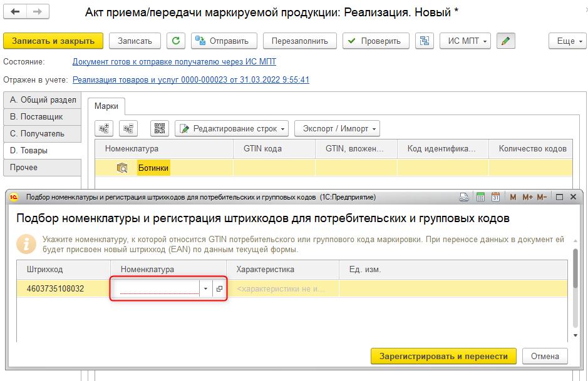588x381 pixels.
Task: Click the package icon beside Ботинки
Action: [x=122, y=168]
